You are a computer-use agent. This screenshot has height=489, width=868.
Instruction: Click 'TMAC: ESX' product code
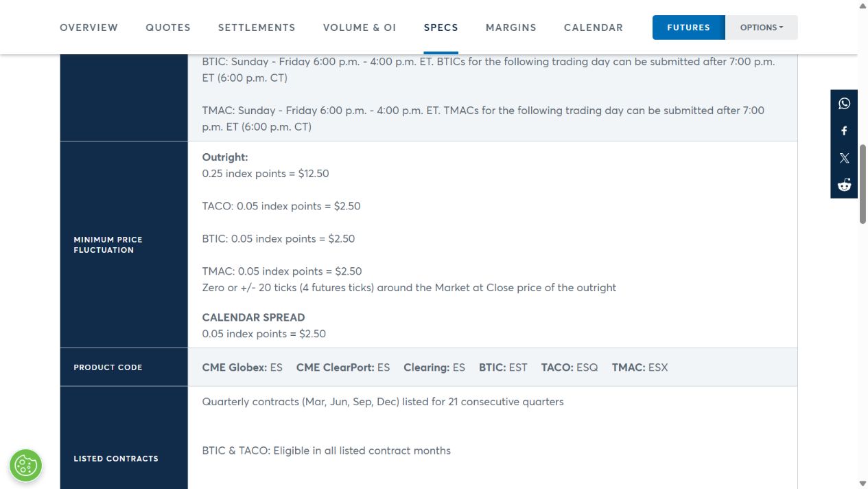[640, 367]
